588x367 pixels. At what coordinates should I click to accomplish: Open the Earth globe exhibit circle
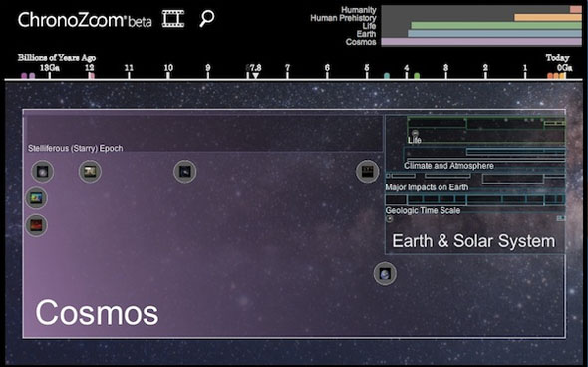click(x=385, y=274)
